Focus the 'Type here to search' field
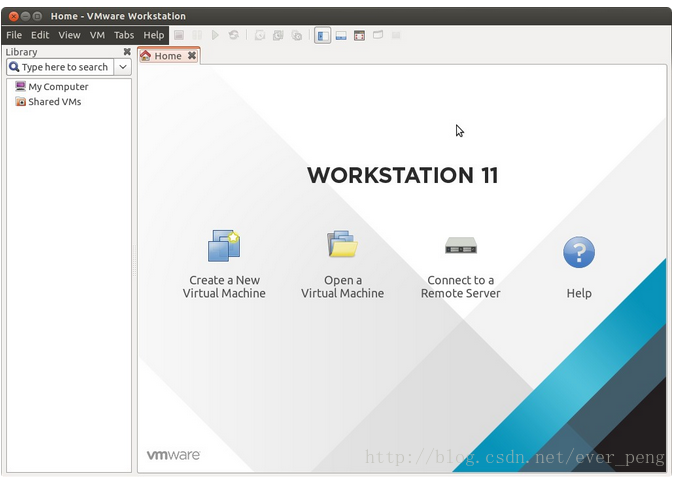Screen dimensions: 676x477 pyautogui.click(x=60, y=67)
